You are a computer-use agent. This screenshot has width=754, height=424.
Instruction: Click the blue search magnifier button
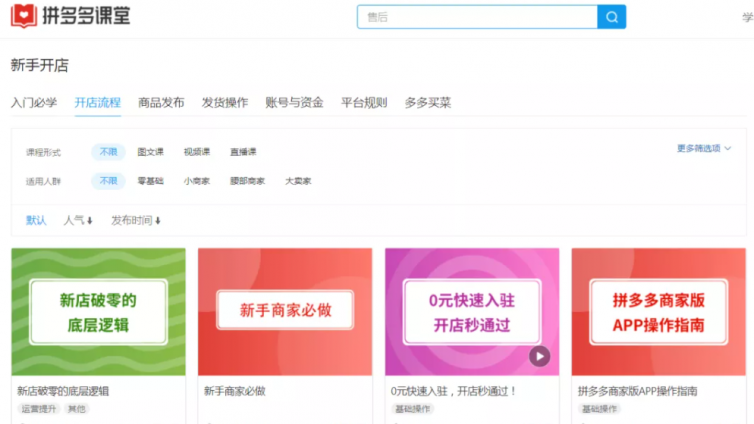coord(611,17)
